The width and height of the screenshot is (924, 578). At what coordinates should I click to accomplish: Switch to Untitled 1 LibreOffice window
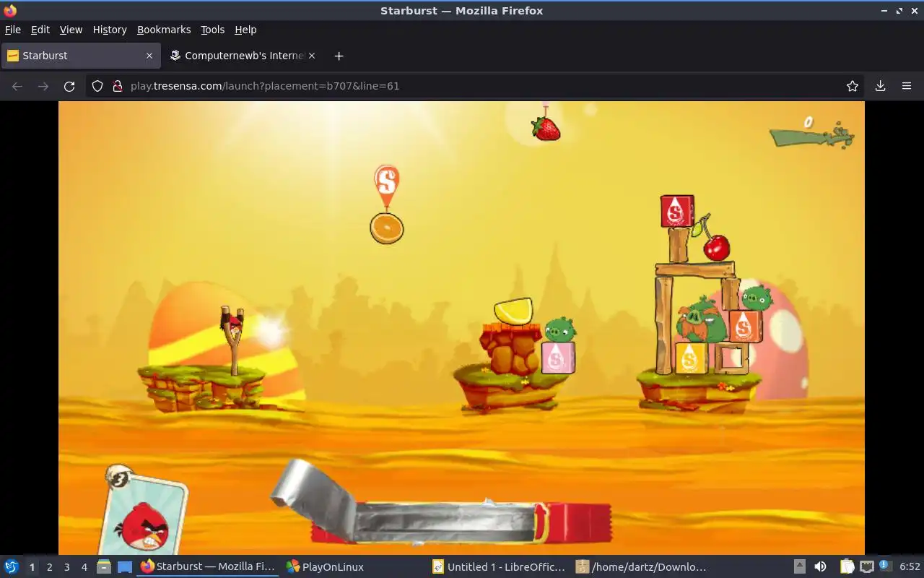tap(499, 567)
